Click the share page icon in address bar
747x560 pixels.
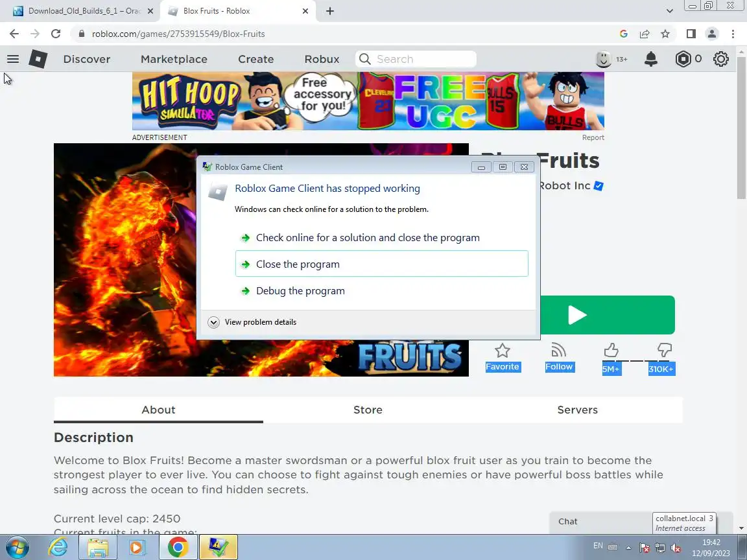pyautogui.click(x=645, y=34)
